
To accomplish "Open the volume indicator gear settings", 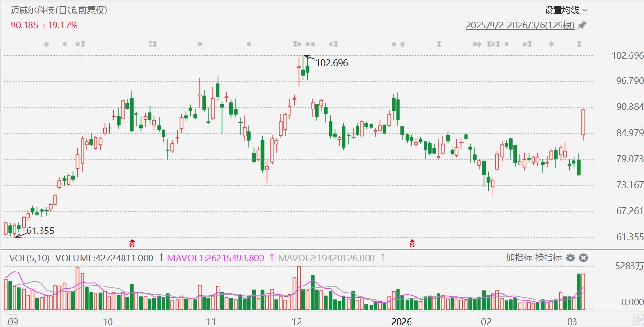I will tap(570, 258).
